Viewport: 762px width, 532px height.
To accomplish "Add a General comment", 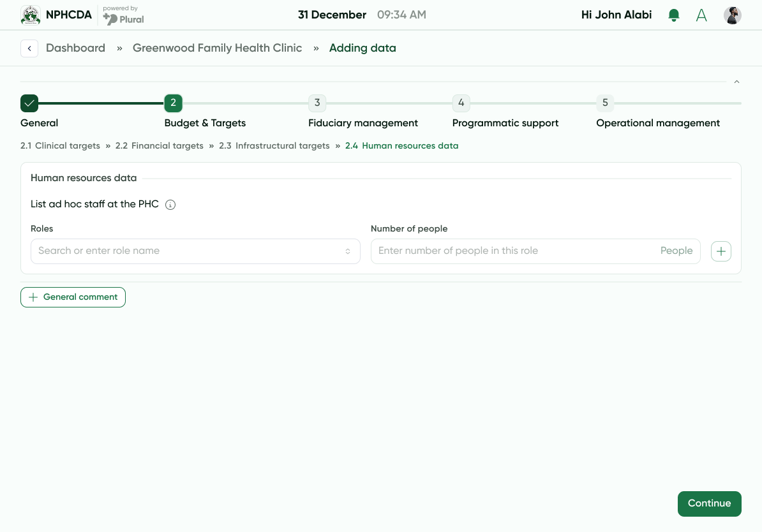I will click(x=73, y=297).
